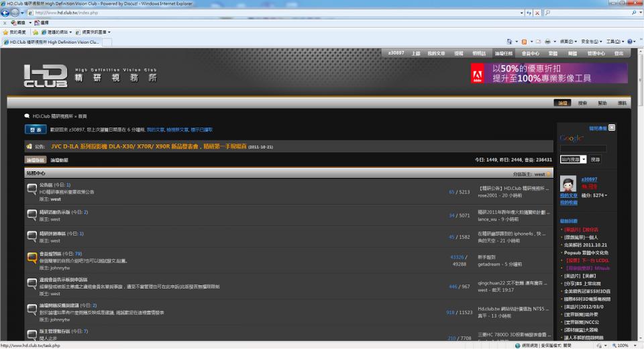
Task: Open the 站內搜尋 search scope dropdown
Action: [574, 160]
